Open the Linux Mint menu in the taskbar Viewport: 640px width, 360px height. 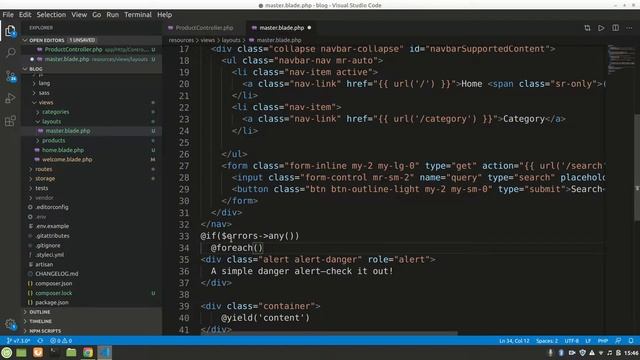7,352
